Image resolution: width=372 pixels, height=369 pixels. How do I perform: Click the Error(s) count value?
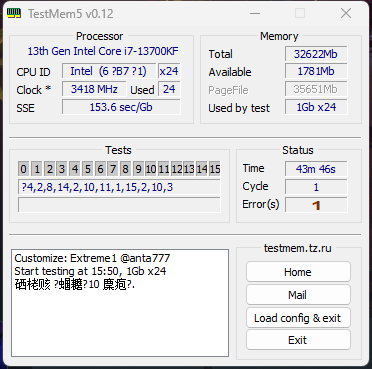[x=316, y=205]
